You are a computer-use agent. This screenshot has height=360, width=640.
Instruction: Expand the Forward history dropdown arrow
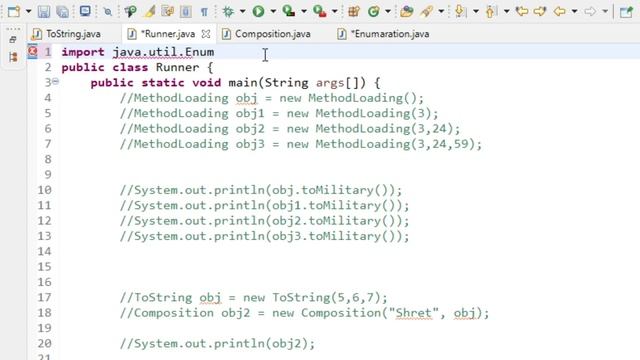pyautogui.click(x=605, y=11)
